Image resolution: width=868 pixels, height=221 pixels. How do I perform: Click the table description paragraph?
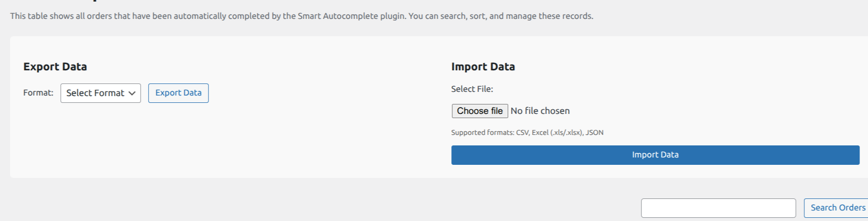coord(302,16)
